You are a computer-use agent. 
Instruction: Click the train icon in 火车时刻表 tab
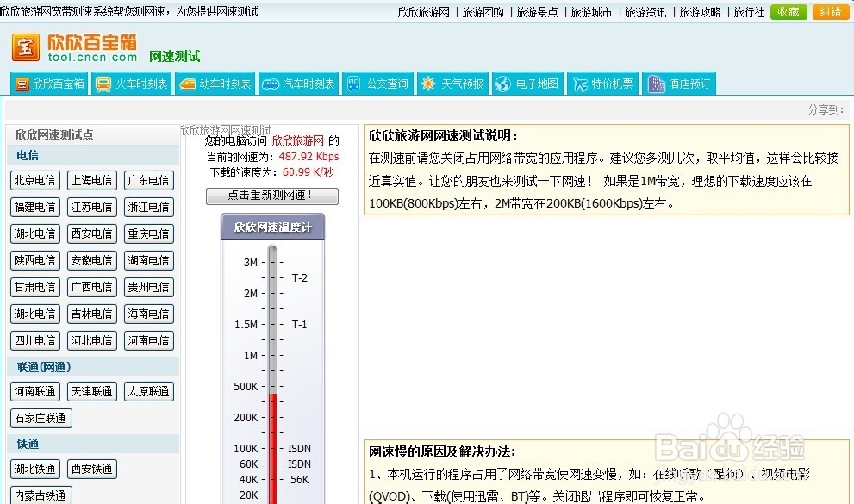pos(103,84)
